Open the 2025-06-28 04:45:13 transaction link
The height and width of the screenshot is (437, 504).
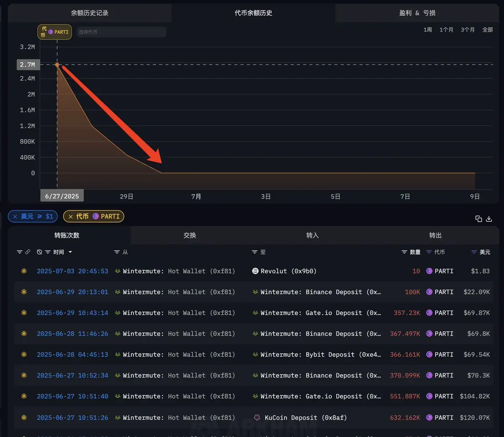click(72, 354)
